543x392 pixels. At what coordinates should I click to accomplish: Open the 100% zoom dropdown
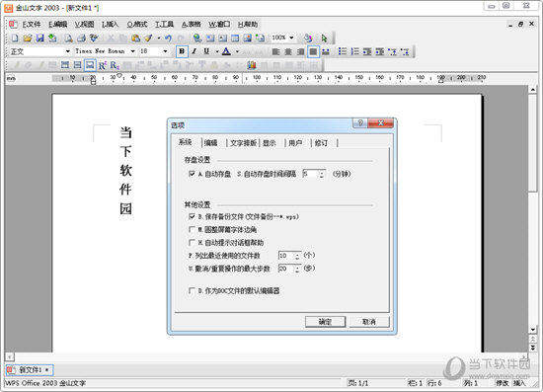click(x=291, y=38)
